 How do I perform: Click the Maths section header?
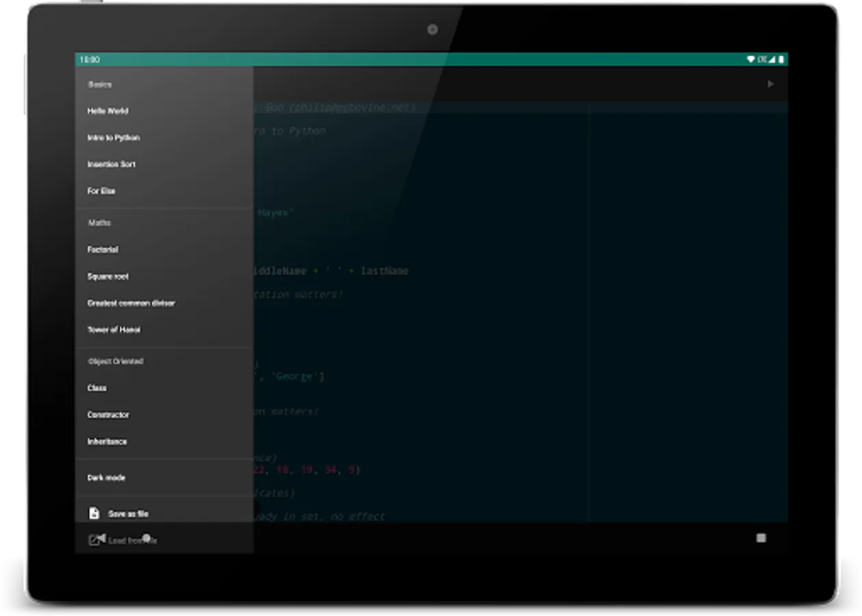pos(99,223)
